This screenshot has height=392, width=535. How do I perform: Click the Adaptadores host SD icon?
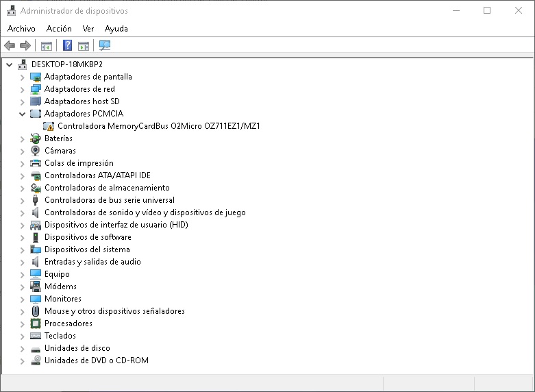(36, 101)
